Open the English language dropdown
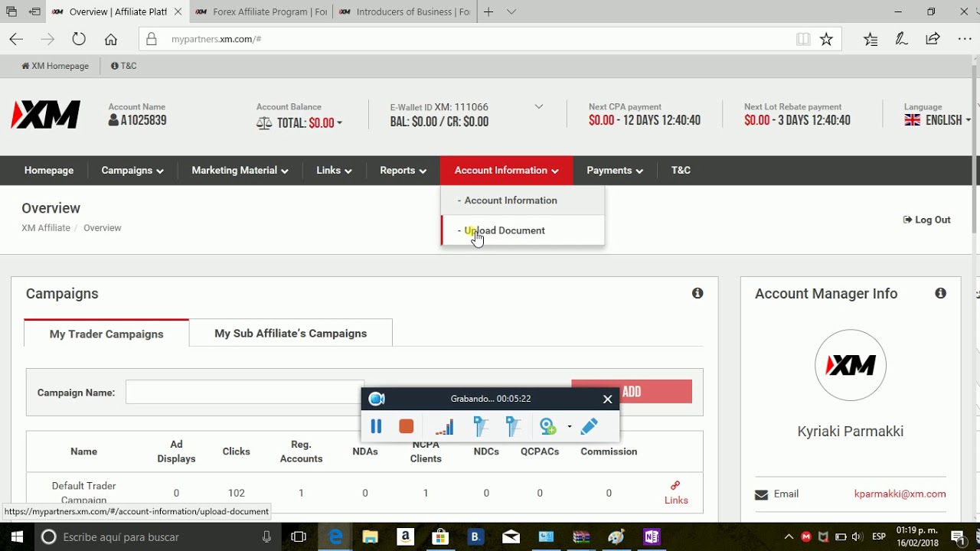Image resolution: width=980 pixels, height=551 pixels. point(937,120)
